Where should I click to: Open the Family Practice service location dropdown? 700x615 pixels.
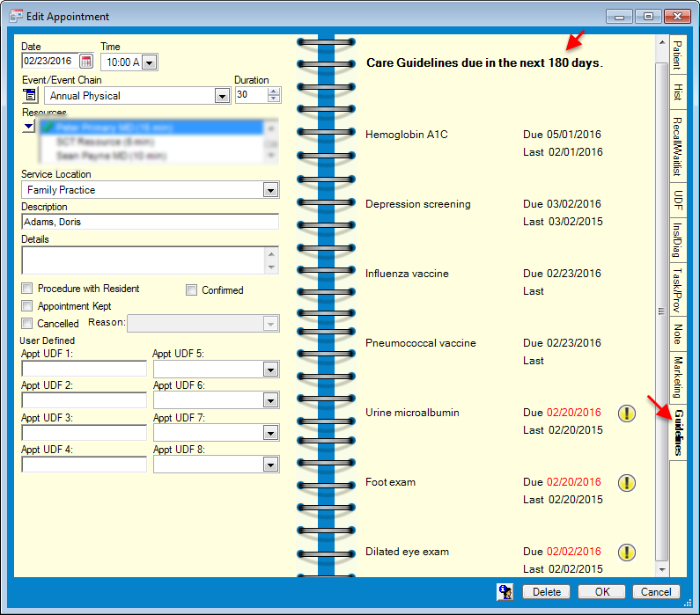coord(270,190)
